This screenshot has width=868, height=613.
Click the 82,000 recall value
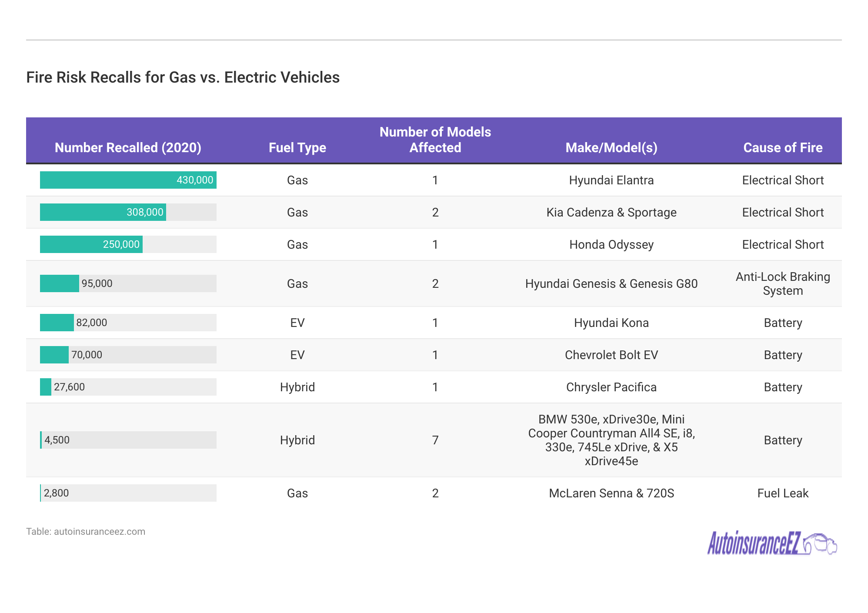coord(91,323)
